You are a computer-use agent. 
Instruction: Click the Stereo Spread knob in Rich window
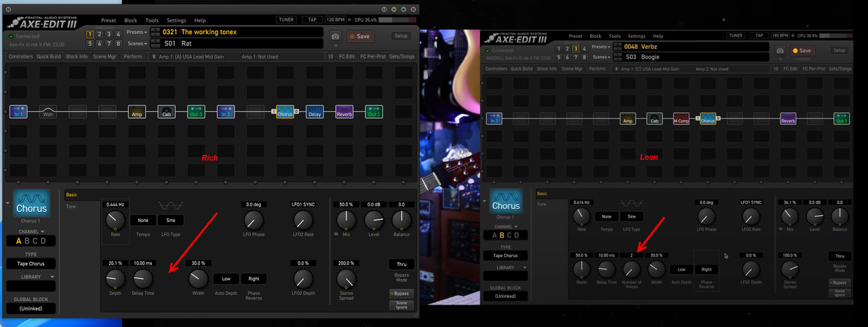347,278
